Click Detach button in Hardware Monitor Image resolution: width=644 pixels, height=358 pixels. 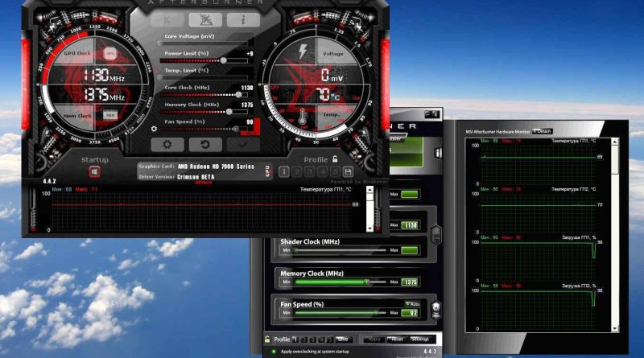pos(543,131)
